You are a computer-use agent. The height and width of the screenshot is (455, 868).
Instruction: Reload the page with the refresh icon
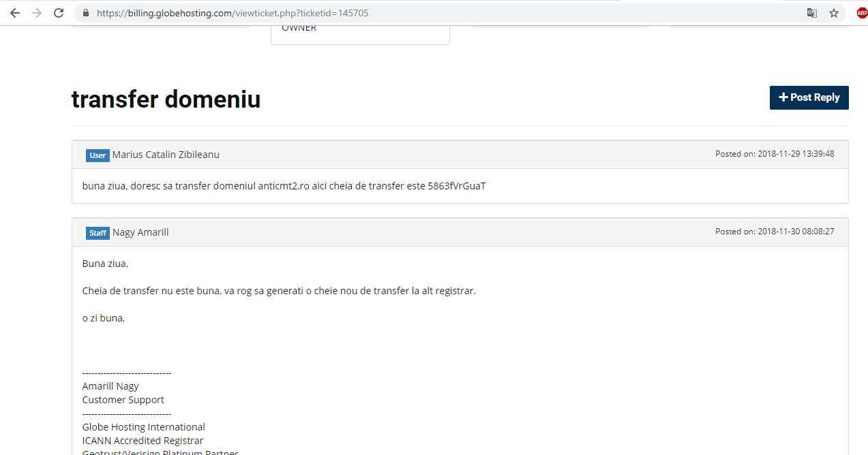(59, 13)
